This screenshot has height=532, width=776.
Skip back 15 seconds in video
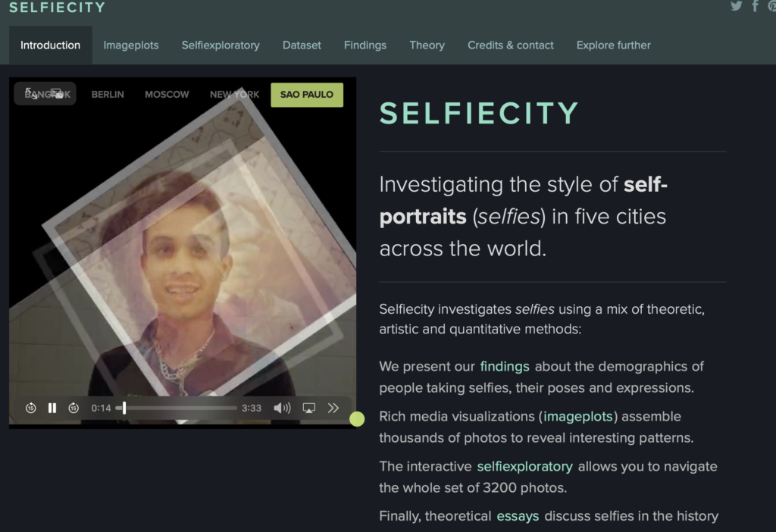pyautogui.click(x=30, y=408)
